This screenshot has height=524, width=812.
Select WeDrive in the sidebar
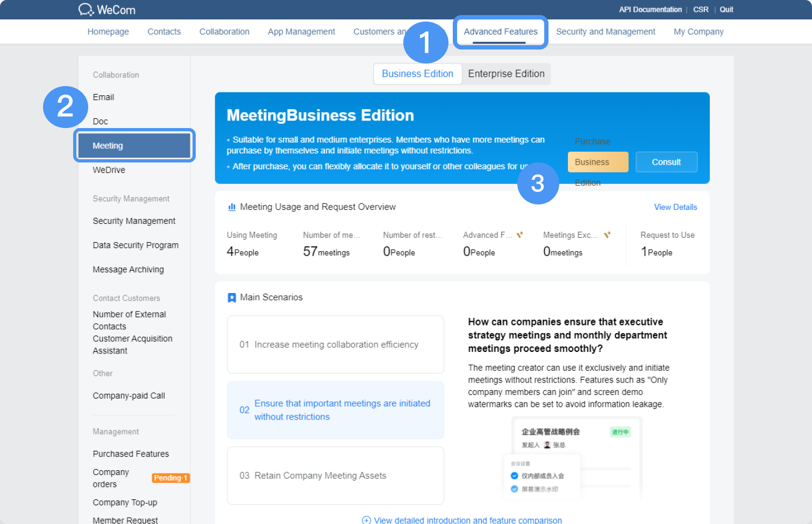tap(109, 170)
